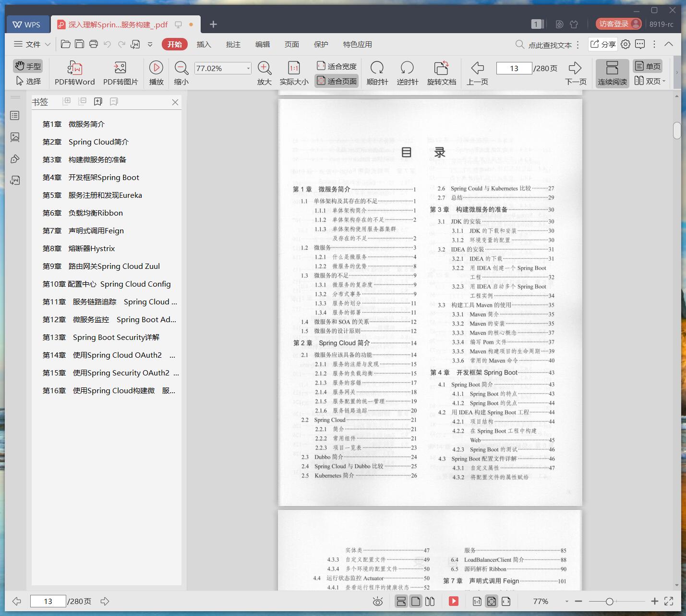
Task: Open settings gear icon
Action: 626,44
